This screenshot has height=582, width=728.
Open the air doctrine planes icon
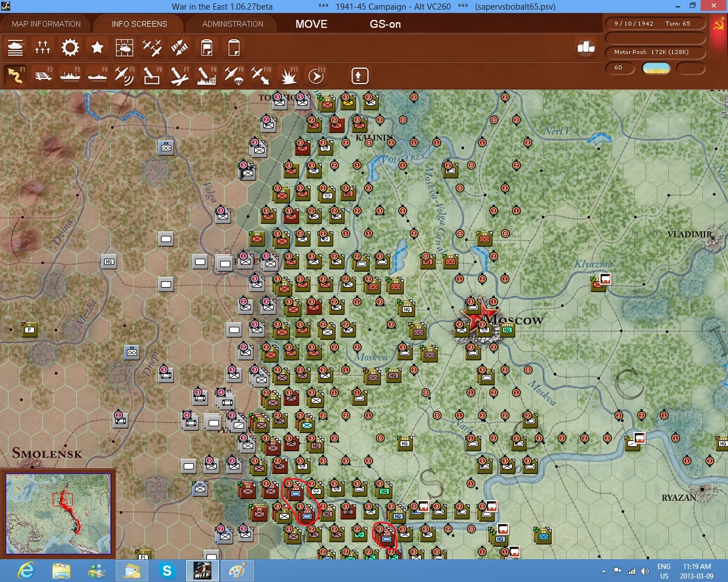coord(152,48)
